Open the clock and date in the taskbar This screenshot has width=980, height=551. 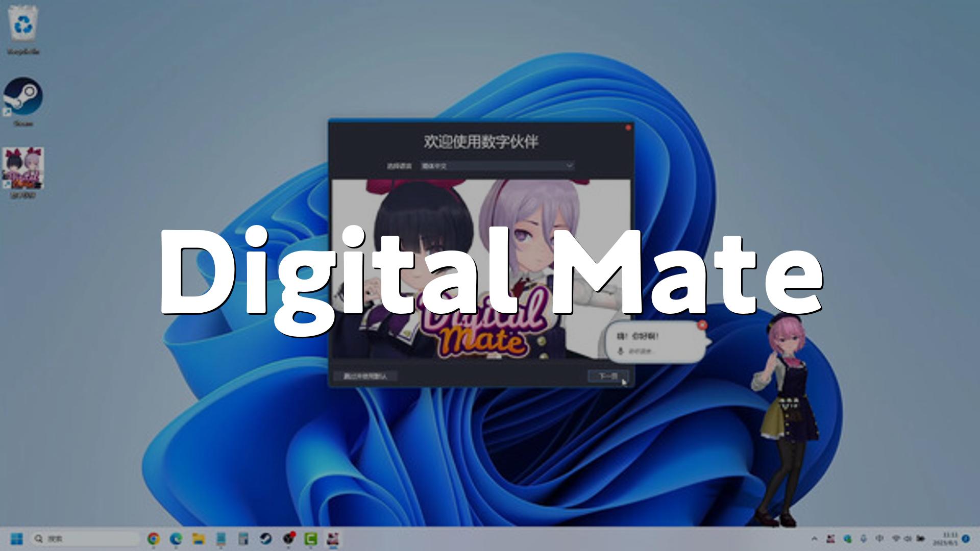[946, 539]
